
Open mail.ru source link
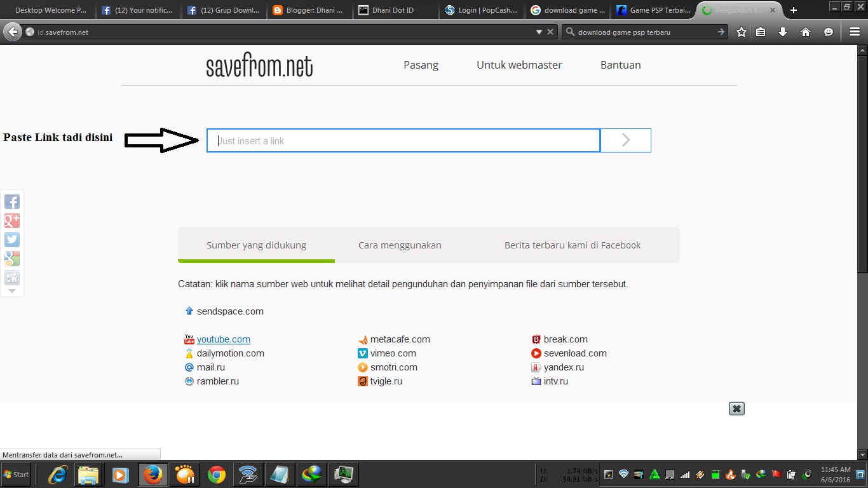point(211,367)
